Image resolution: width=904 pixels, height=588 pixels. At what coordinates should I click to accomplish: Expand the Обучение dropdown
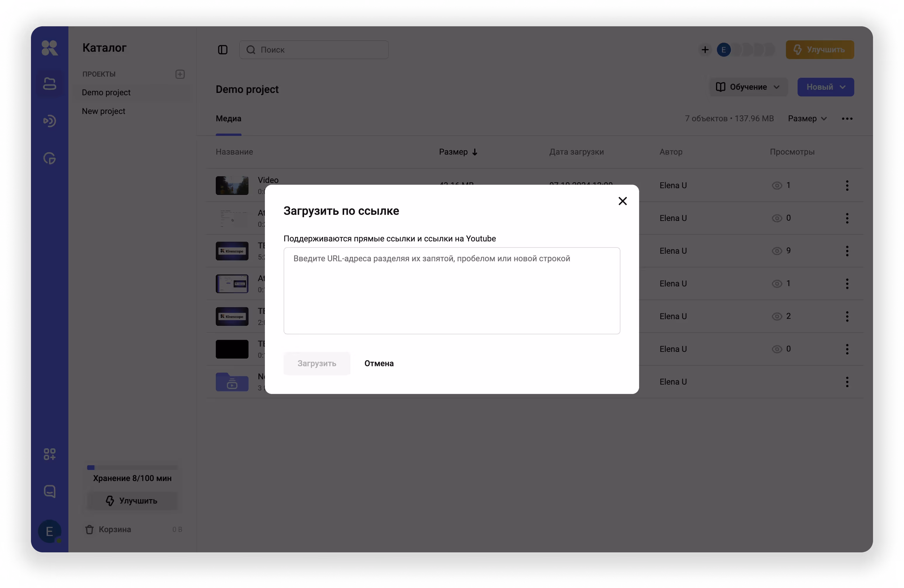[748, 87]
